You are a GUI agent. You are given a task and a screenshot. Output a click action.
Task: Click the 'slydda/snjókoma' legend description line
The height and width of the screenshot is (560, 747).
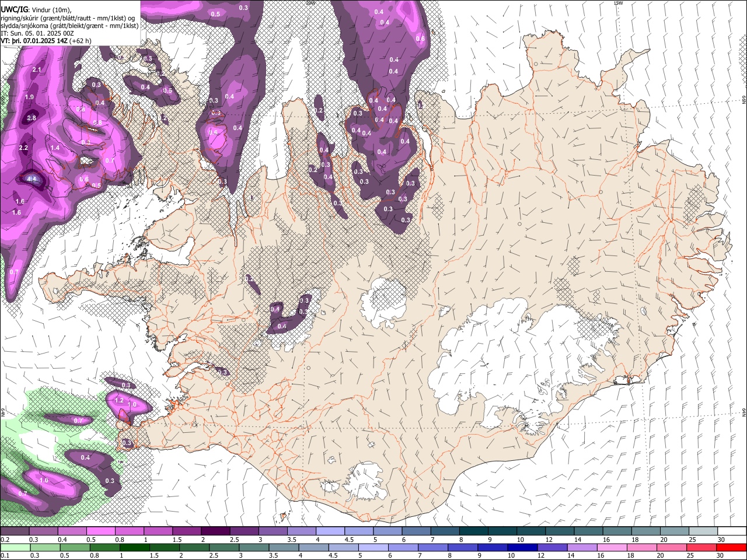pos(69,25)
